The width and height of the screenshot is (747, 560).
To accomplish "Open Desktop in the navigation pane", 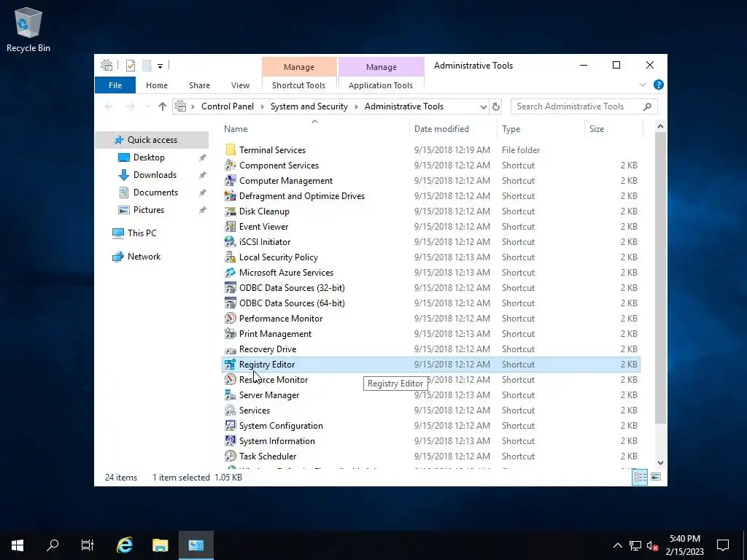I will coord(149,157).
